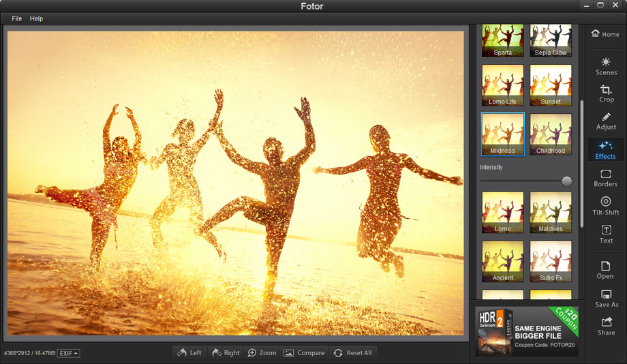Rotate the image Left
The image size is (627, 364).
(189, 352)
